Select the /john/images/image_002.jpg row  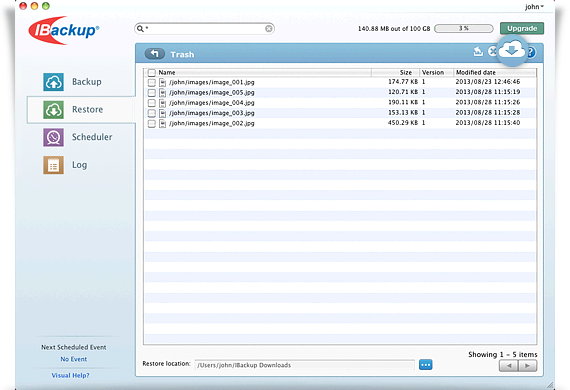340,124
